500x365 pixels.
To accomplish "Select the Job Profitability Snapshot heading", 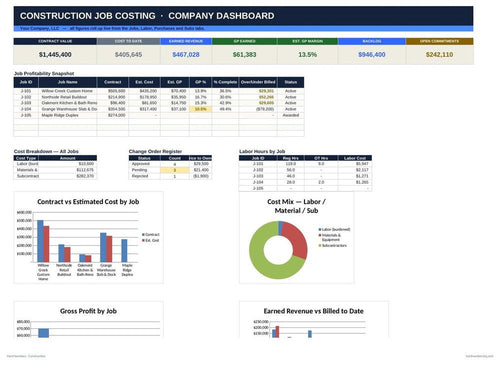I will pos(44,73).
